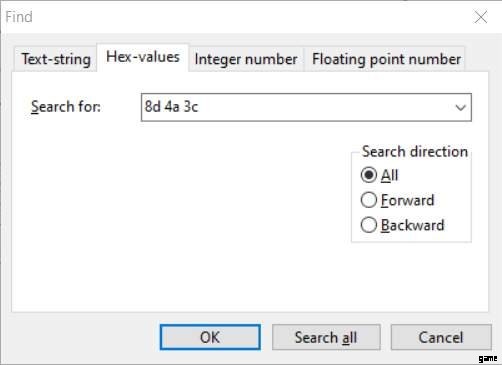Select the Hex-values tab

pos(143,57)
